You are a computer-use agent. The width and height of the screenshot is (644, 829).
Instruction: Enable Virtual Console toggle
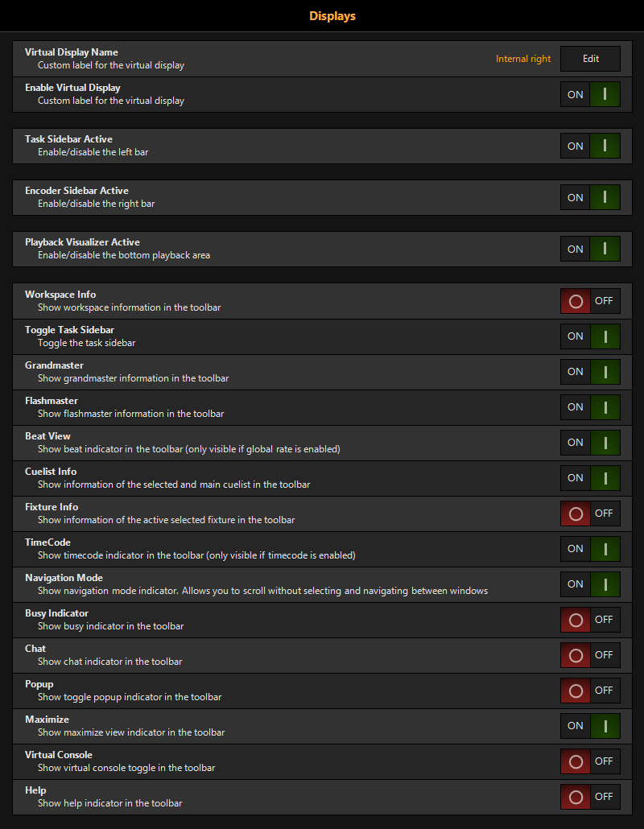pyautogui.click(x=590, y=761)
